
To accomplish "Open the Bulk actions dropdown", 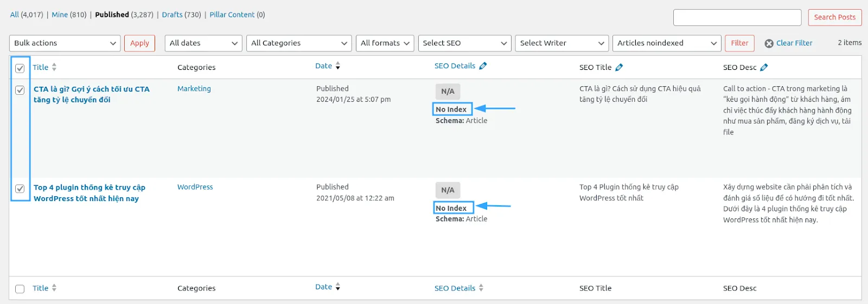I will point(65,43).
